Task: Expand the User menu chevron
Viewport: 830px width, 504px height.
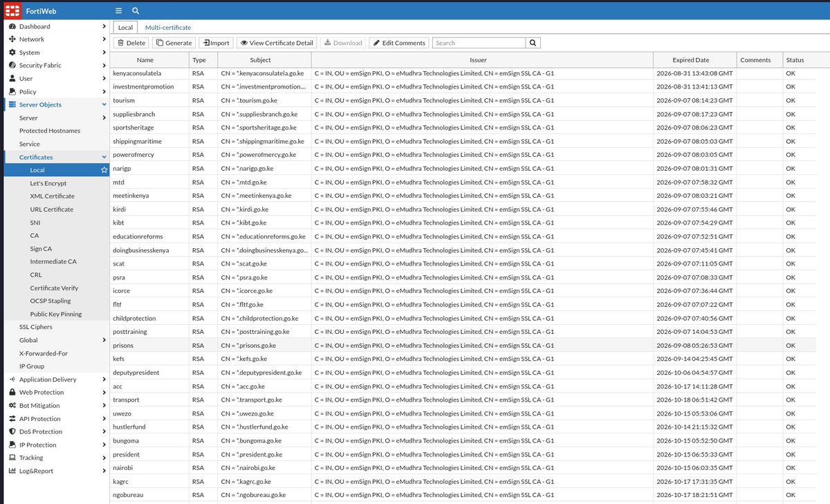Action: (x=104, y=79)
